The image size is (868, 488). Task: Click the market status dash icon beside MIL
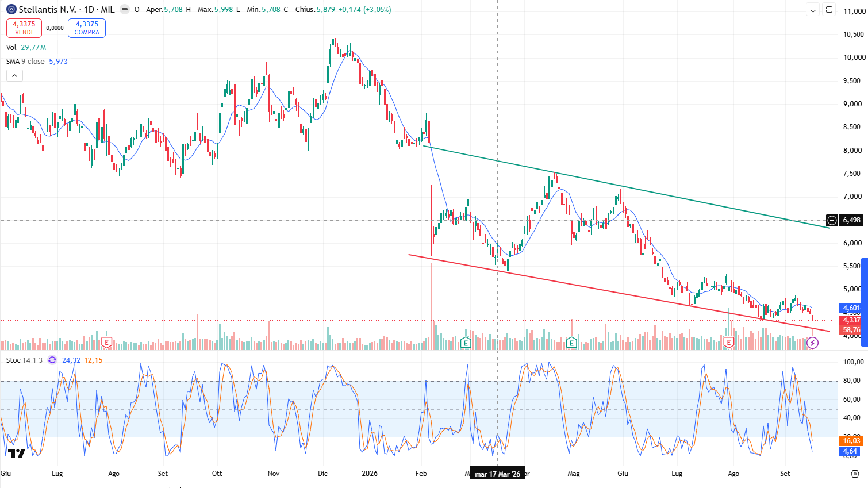(x=125, y=10)
